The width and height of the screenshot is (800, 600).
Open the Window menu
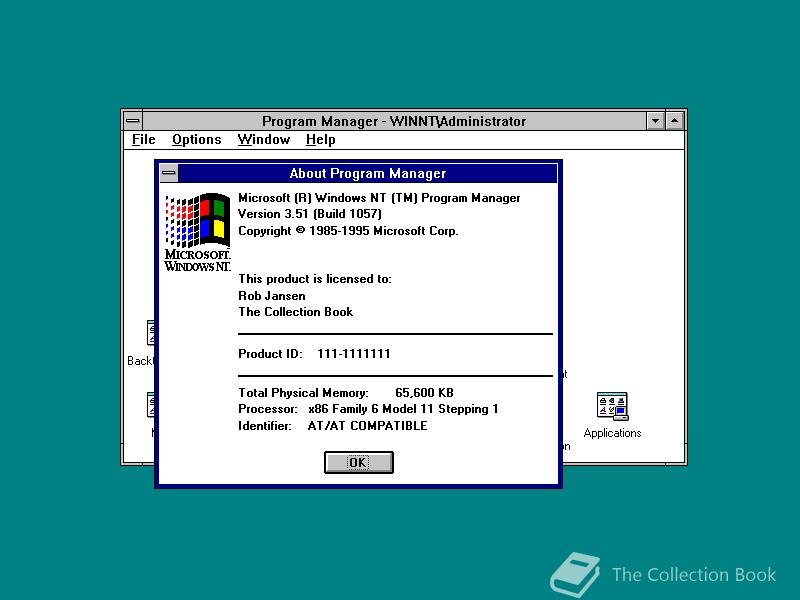[x=264, y=139]
